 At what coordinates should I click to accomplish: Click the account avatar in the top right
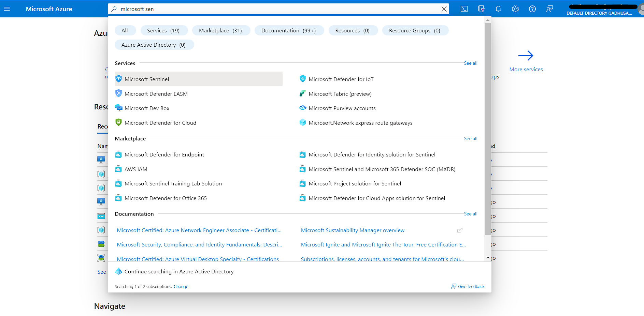(x=640, y=9)
